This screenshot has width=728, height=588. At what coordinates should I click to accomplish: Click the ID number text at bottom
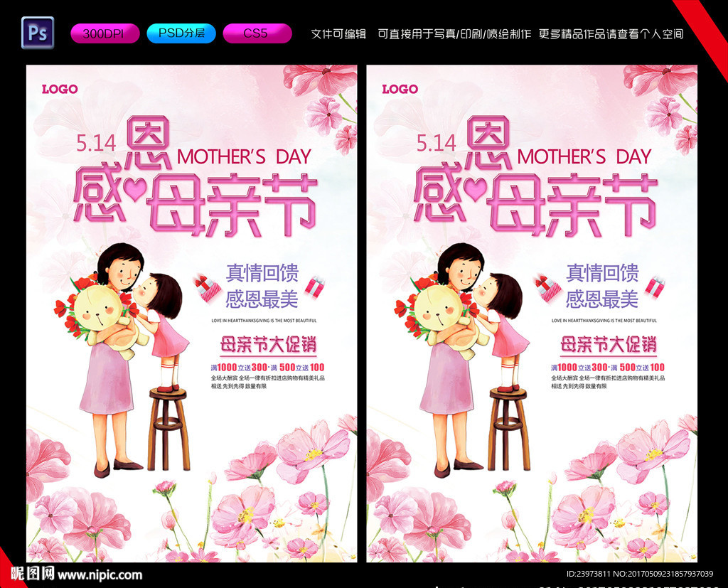coord(639,574)
